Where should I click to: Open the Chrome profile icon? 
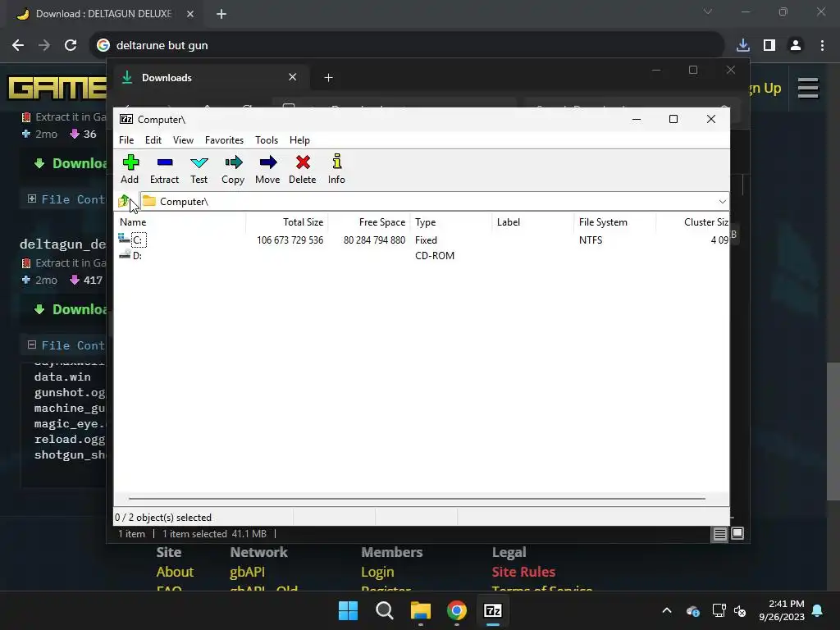tap(796, 46)
